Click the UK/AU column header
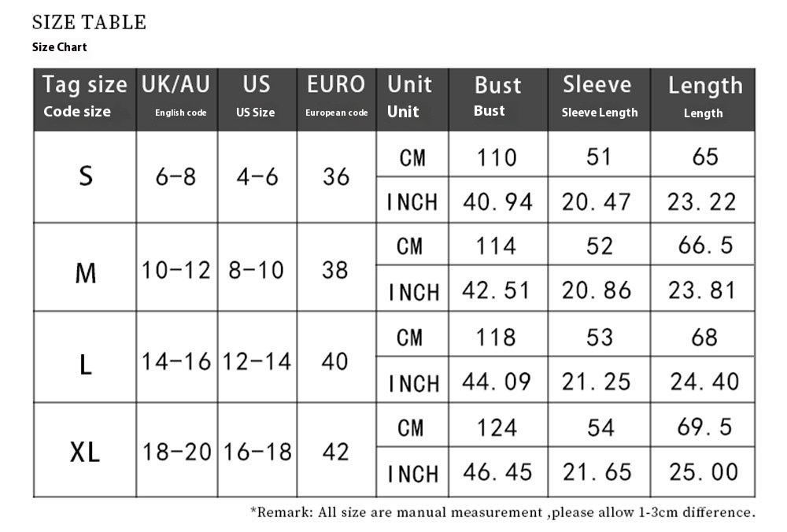This screenshot has width=787, height=532. pos(176,99)
